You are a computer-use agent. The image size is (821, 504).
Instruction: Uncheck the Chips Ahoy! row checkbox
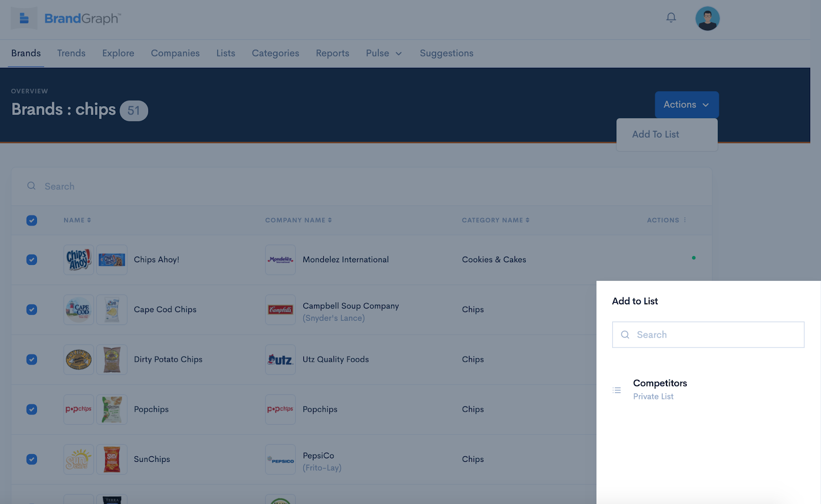tap(32, 260)
